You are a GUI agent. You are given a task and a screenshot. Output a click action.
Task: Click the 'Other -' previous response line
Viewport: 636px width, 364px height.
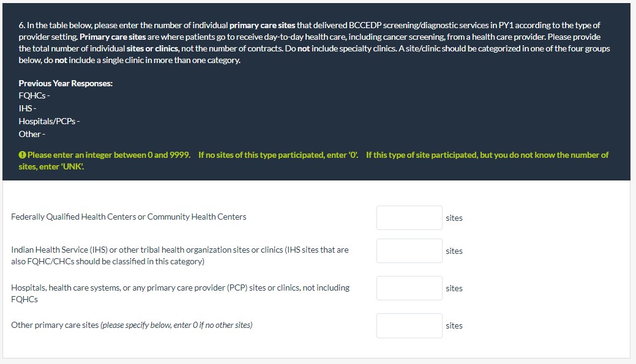[32, 134]
